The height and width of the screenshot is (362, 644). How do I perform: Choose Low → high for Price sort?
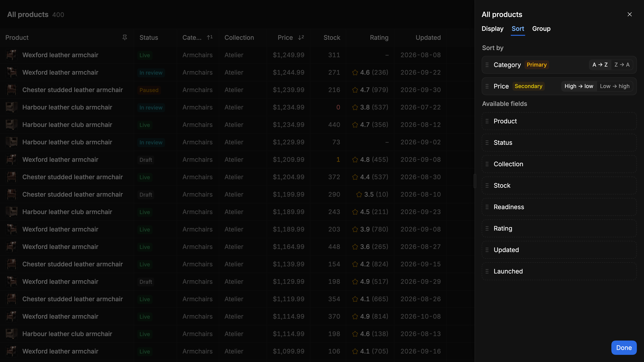[615, 86]
